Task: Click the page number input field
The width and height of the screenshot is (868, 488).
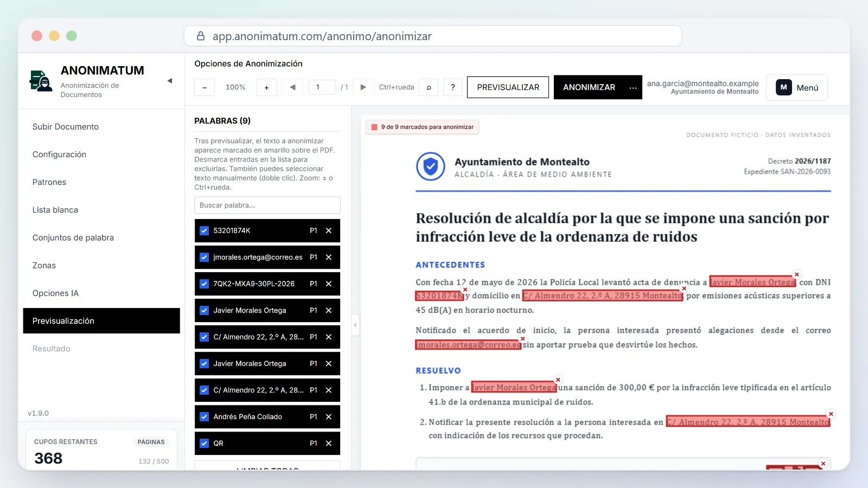Action: pos(322,87)
